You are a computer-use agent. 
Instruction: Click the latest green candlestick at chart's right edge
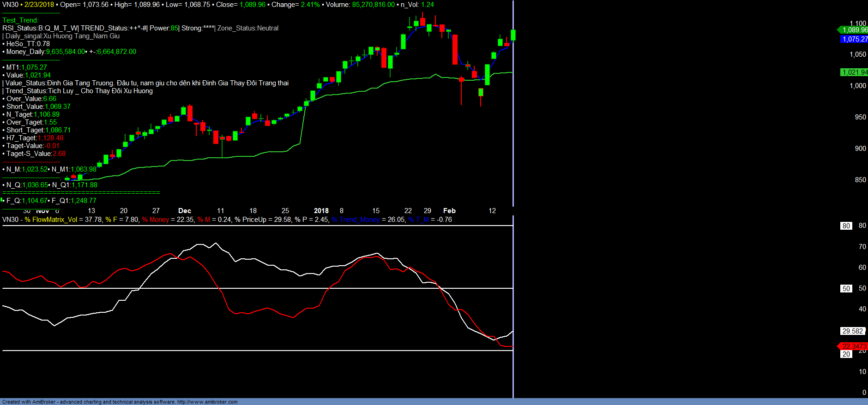pyautogui.click(x=513, y=35)
